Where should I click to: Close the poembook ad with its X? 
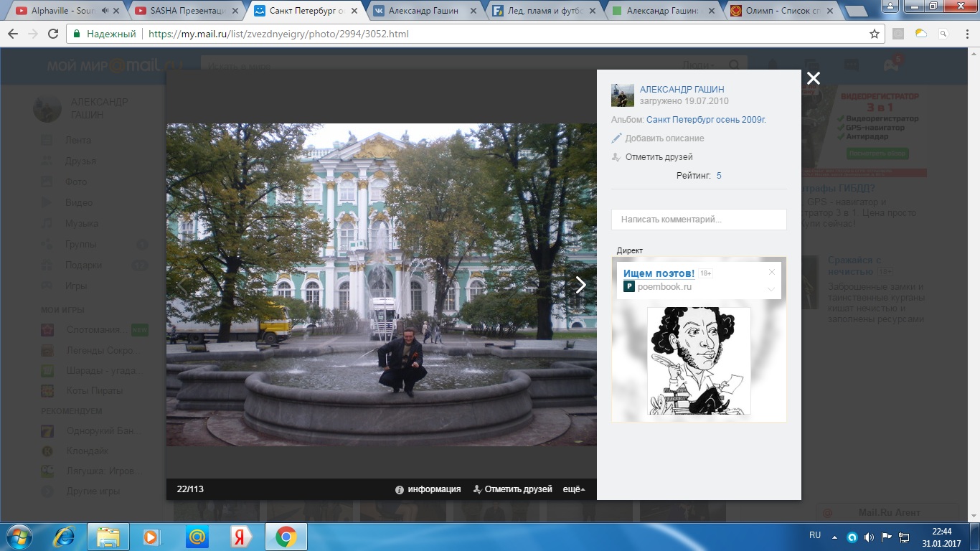(x=772, y=272)
